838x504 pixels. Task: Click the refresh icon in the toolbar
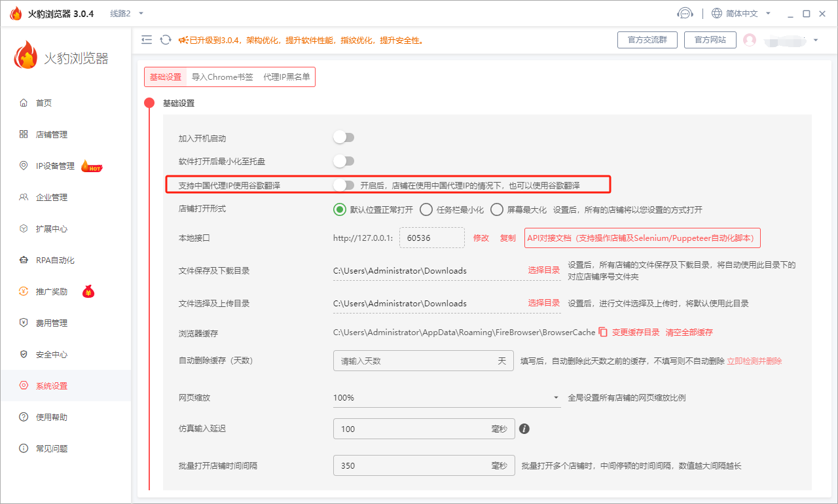click(165, 39)
